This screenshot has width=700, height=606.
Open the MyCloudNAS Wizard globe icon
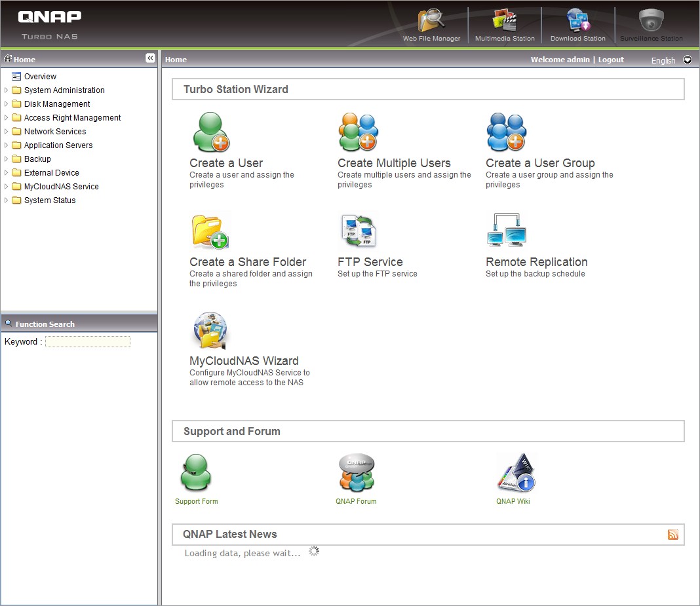tap(210, 331)
